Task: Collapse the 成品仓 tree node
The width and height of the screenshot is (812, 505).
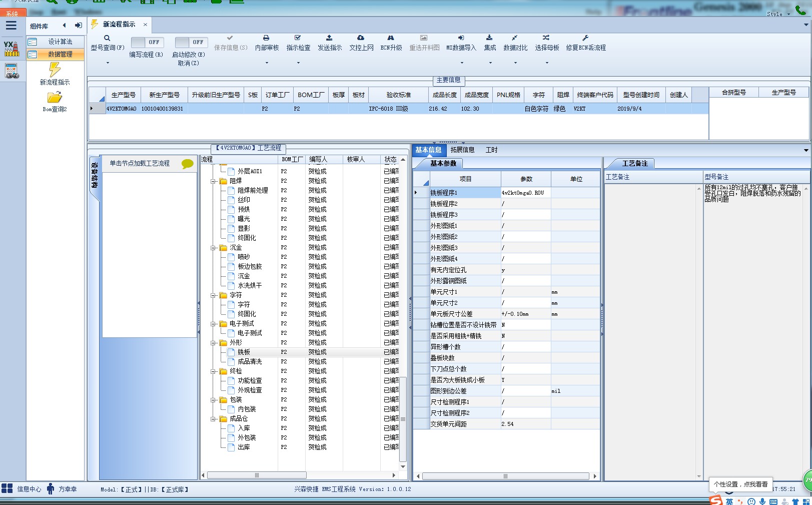Action: [213, 419]
